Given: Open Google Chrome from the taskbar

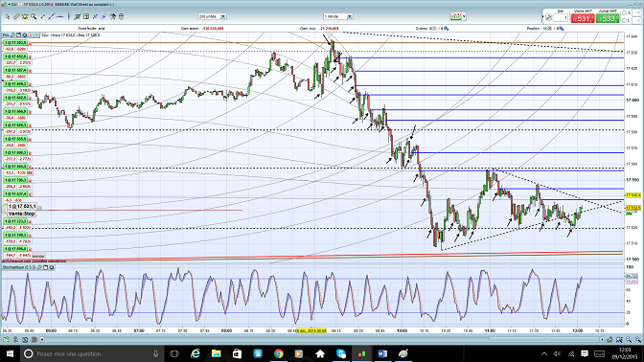Looking at the screenshot, I should (279, 353).
